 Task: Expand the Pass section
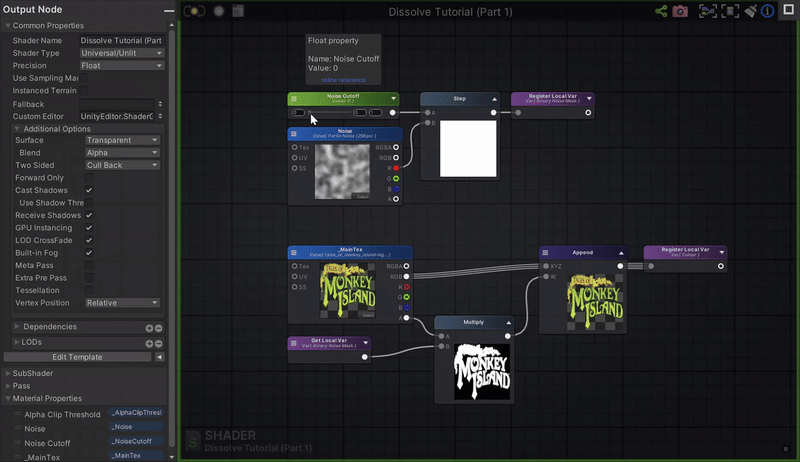point(8,386)
